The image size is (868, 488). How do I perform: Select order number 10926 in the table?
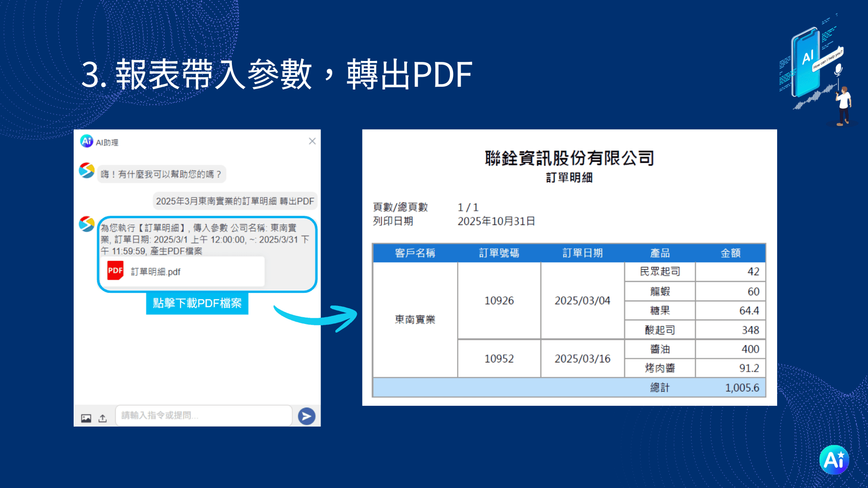pos(499,300)
